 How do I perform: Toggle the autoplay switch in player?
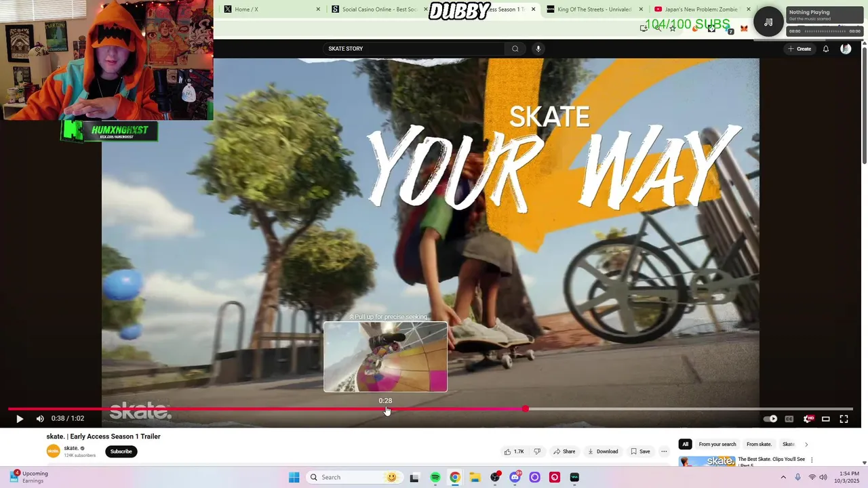point(770,419)
